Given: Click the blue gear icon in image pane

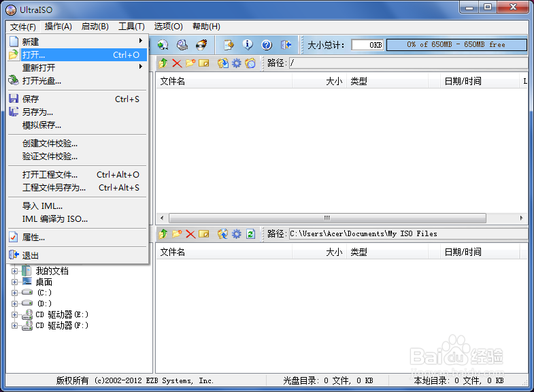Looking at the screenshot, I should 236,63.
